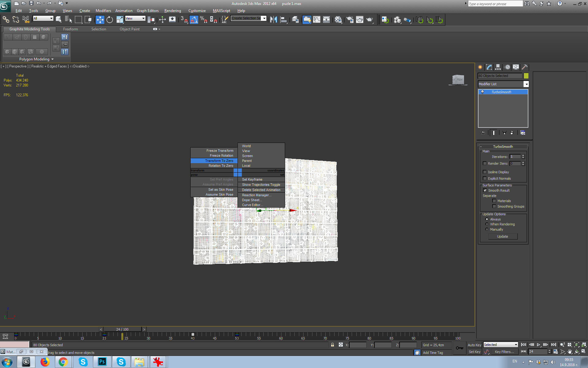Viewport: 588px width, 368px height.
Task: Click the Render Production teapot icon
Action: [x=370, y=20]
